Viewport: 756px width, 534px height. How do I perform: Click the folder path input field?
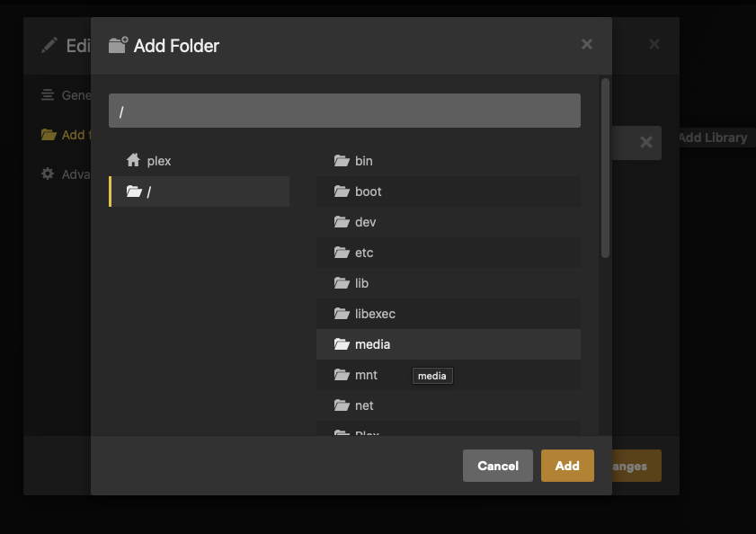coord(344,111)
